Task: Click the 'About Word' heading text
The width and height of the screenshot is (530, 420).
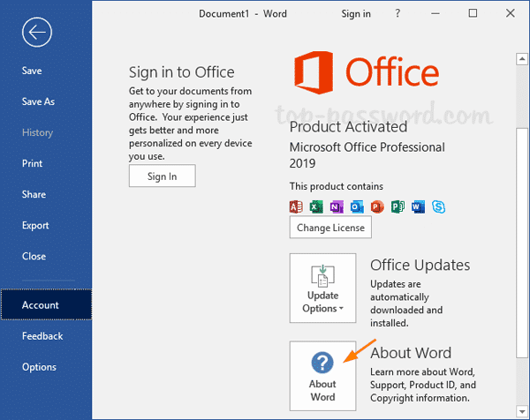Action: tap(411, 353)
